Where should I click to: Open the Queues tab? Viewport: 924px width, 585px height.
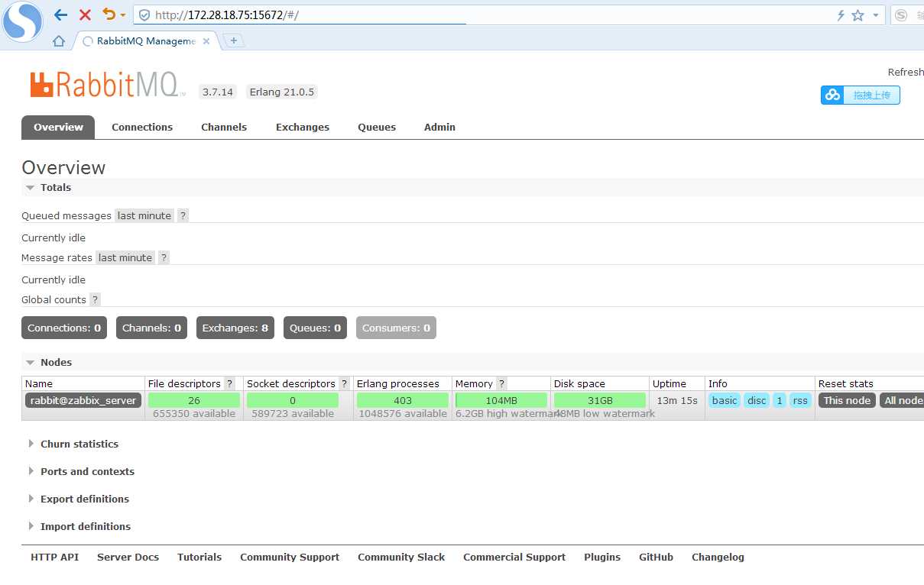click(377, 128)
